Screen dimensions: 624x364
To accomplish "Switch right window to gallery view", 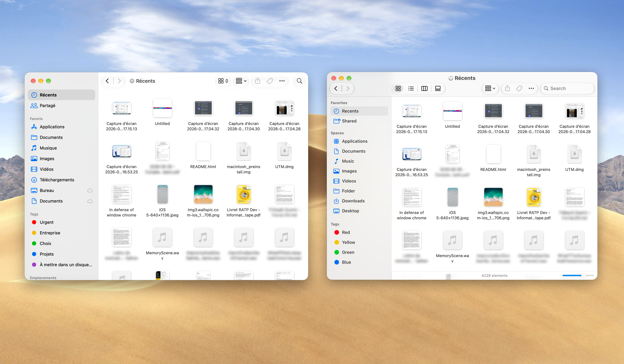I will coord(438,88).
